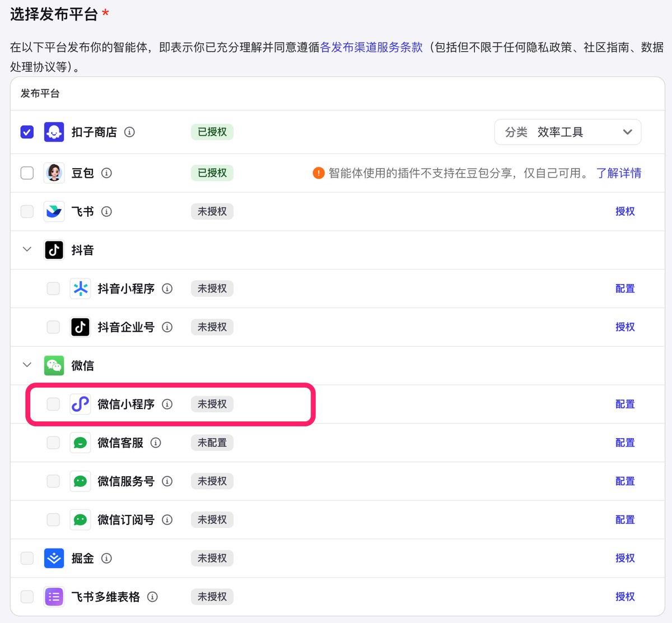672x623 pixels.
Task: Open info tooltip next to 抖音企业号
Action: click(x=167, y=327)
